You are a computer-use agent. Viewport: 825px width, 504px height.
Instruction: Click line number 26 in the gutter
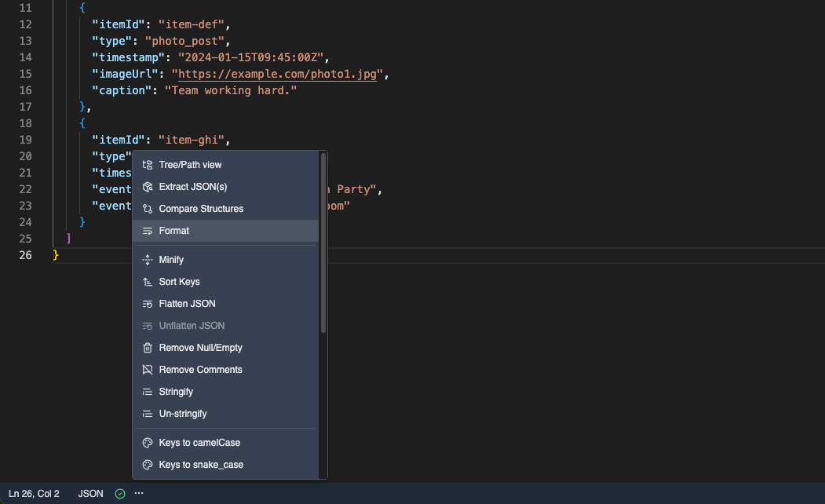25,255
